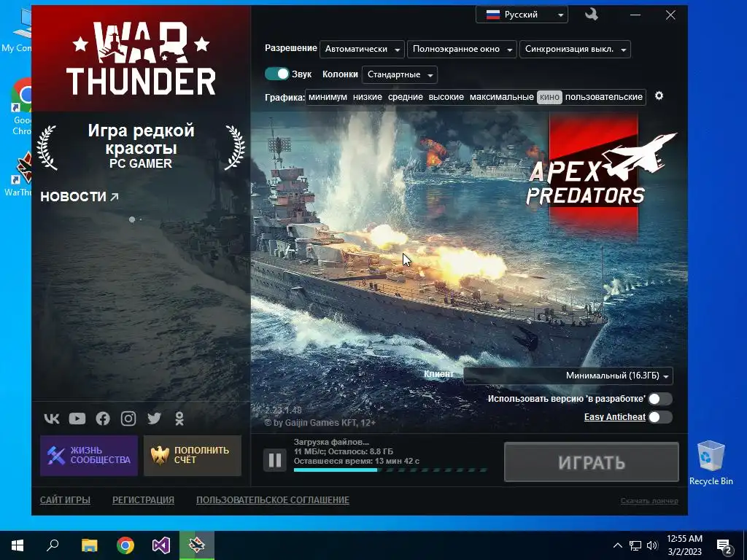Image resolution: width=747 pixels, height=560 pixels.
Task: Open the Стандартные speakers dropdown
Action: click(x=400, y=75)
